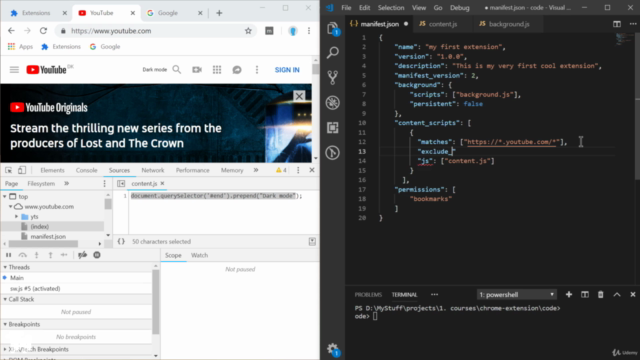The image size is (640, 360).
Task: Expand the yts folder
Action: (x=17, y=216)
